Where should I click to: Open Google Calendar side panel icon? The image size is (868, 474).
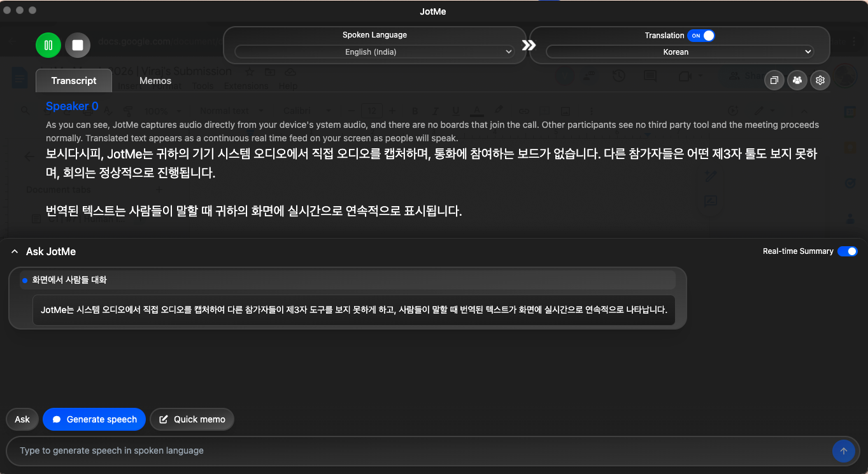coord(850,112)
